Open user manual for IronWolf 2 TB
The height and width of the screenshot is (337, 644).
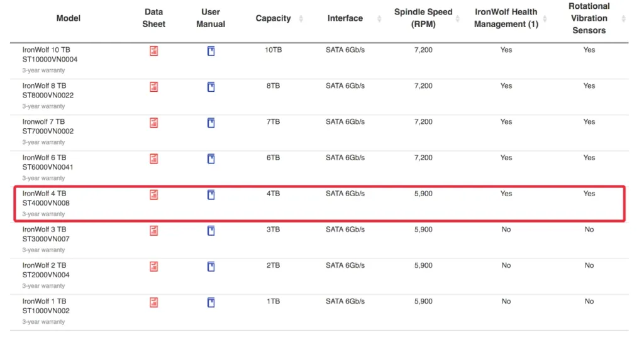[211, 267]
